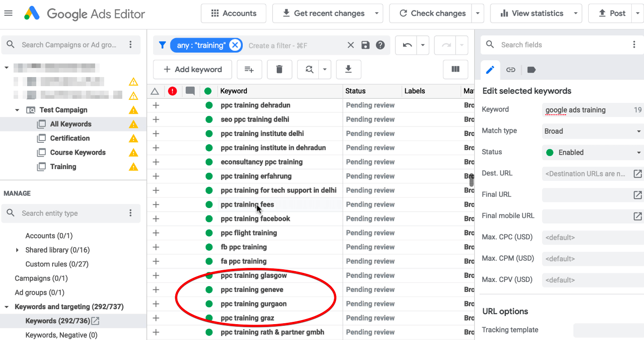The image size is (644, 340).
Task: Click the Check changes button
Action: click(x=432, y=14)
